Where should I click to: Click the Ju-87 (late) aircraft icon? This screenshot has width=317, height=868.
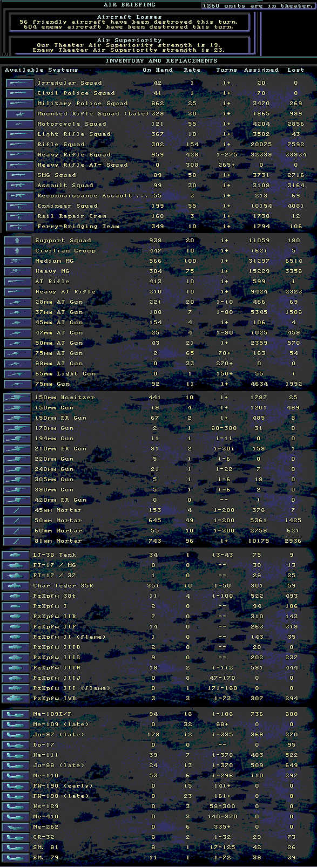16,735
